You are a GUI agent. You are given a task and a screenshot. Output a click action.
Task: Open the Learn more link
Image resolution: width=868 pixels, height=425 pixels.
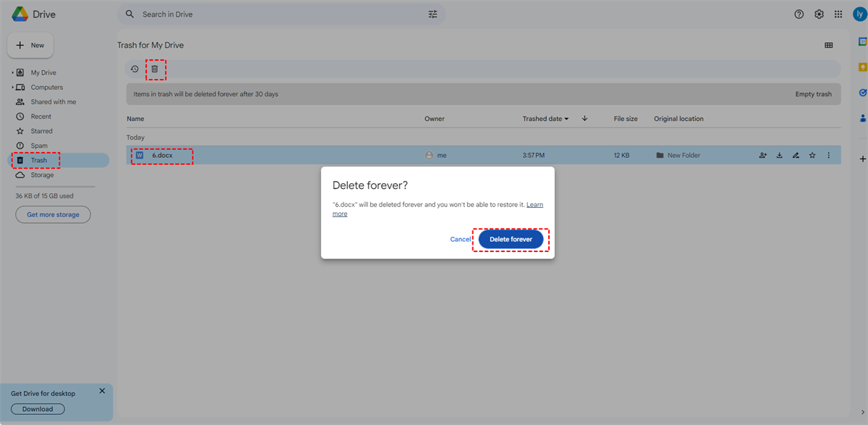click(x=535, y=205)
